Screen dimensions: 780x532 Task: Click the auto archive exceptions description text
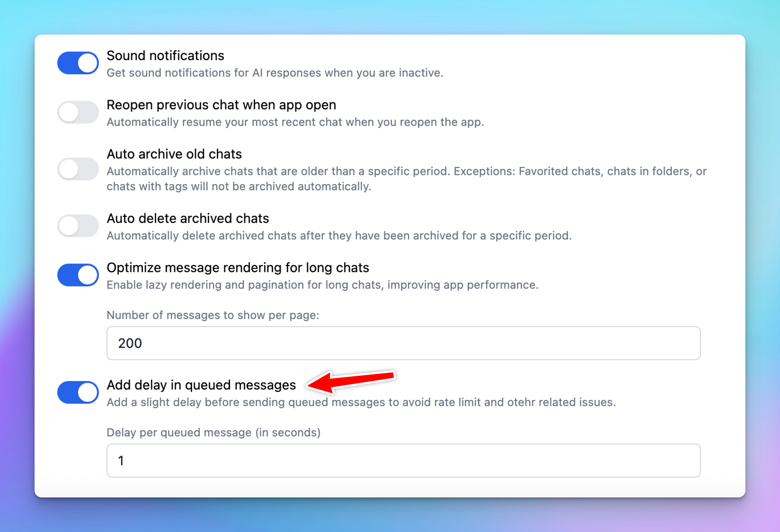406,179
